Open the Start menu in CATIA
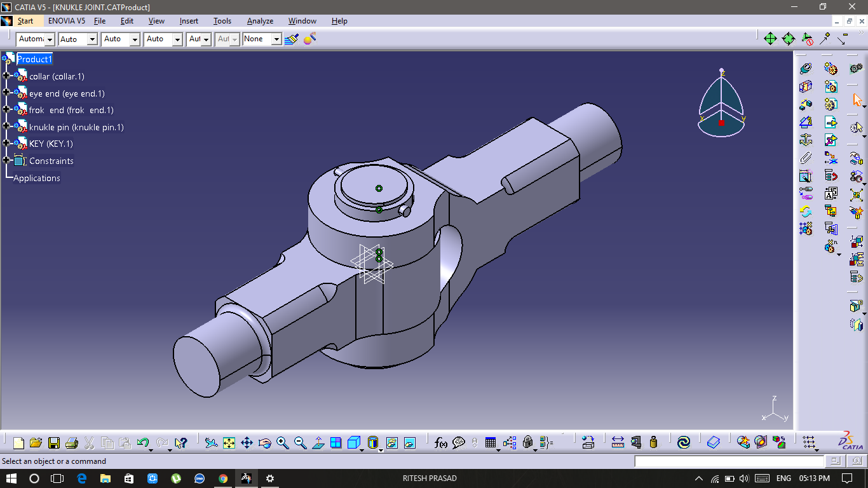Screen dimensions: 868x488 pyautogui.click(x=25, y=21)
